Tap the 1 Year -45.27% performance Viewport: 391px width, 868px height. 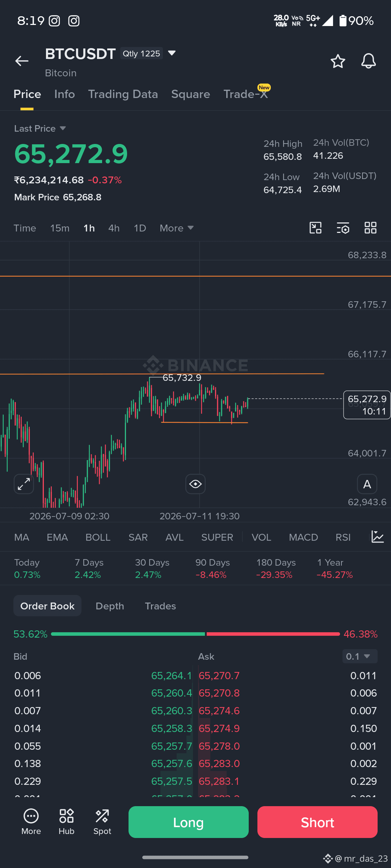point(335,569)
